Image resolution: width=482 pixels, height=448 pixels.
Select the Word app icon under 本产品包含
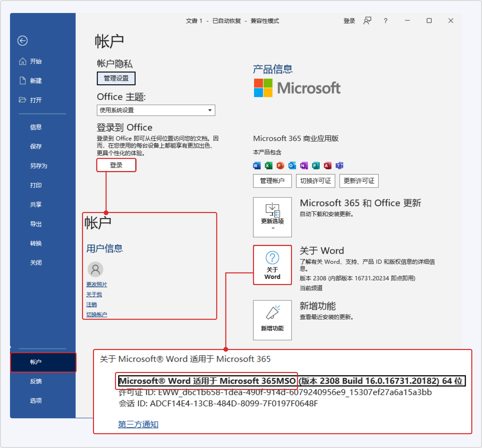point(257,165)
